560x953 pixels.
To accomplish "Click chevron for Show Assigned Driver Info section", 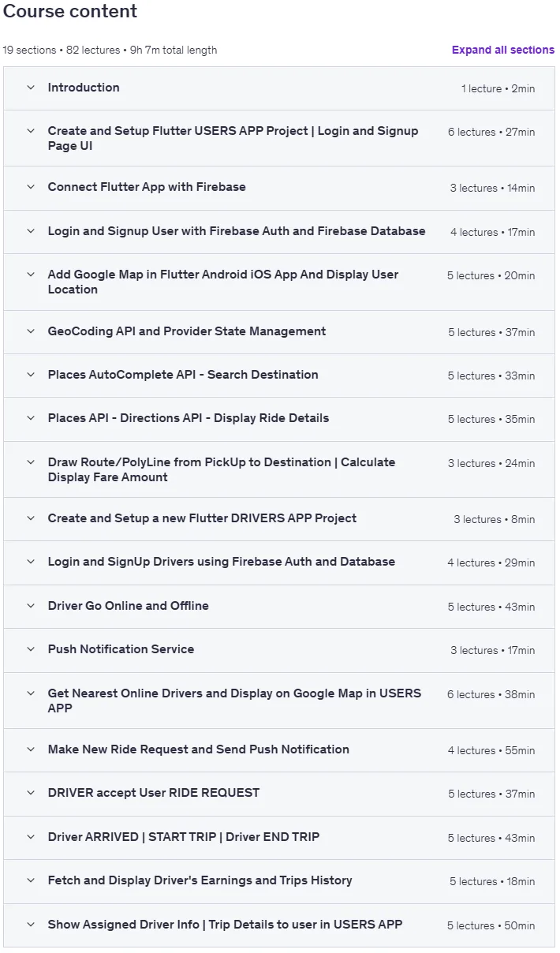I will pos(31,925).
